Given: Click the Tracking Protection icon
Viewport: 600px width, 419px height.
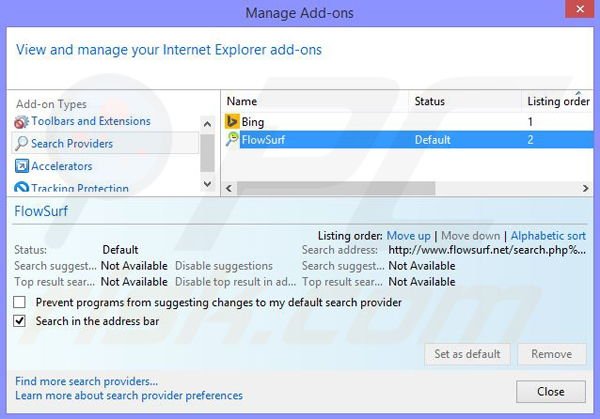Looking at the screenshot, I should [x=21, y=188].
